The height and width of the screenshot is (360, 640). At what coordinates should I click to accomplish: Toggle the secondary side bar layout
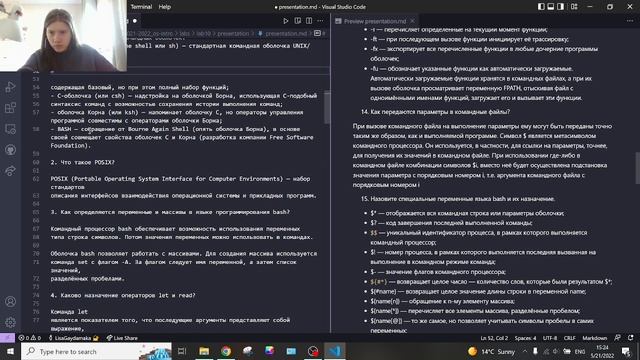(560, 7)
